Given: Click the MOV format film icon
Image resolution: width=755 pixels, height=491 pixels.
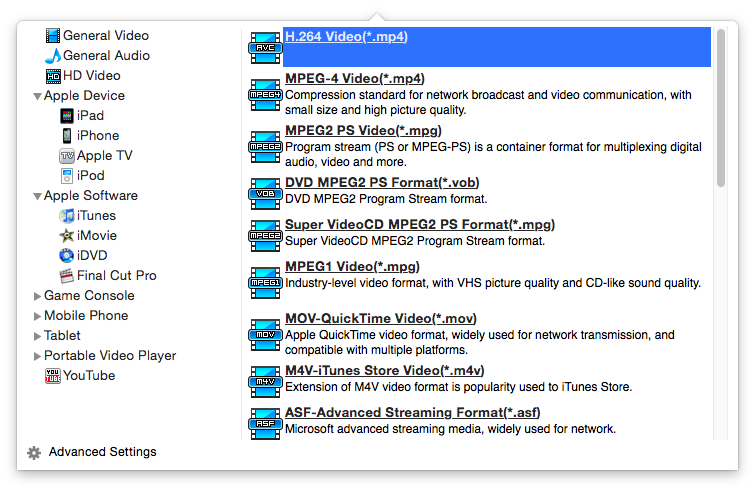Looking at the screenshot, I should [x=265, y=335].
